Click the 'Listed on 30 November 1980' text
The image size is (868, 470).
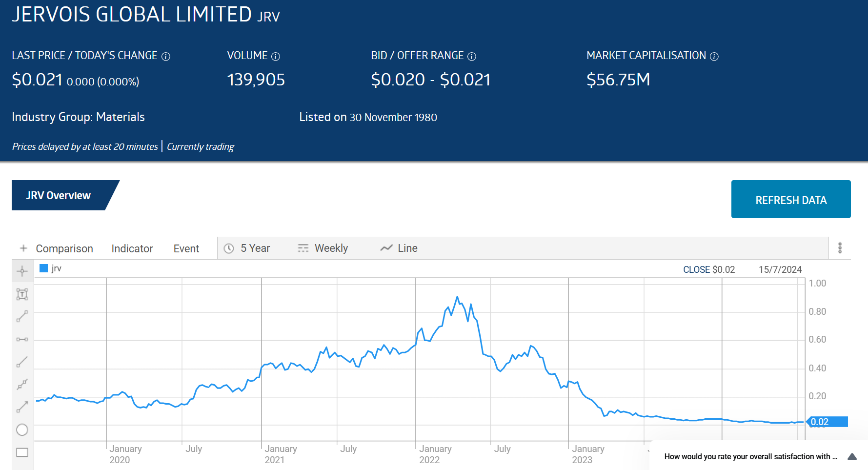368,117
